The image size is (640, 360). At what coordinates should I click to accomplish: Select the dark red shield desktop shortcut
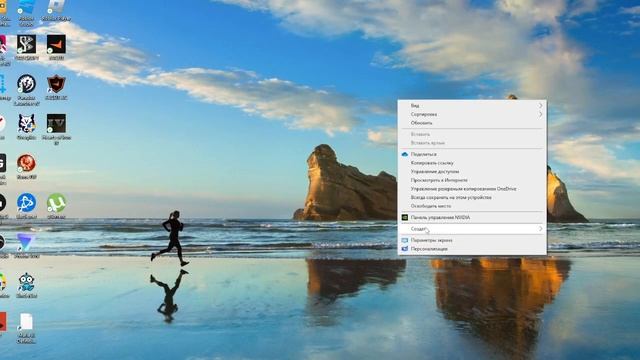coord(56,84)
